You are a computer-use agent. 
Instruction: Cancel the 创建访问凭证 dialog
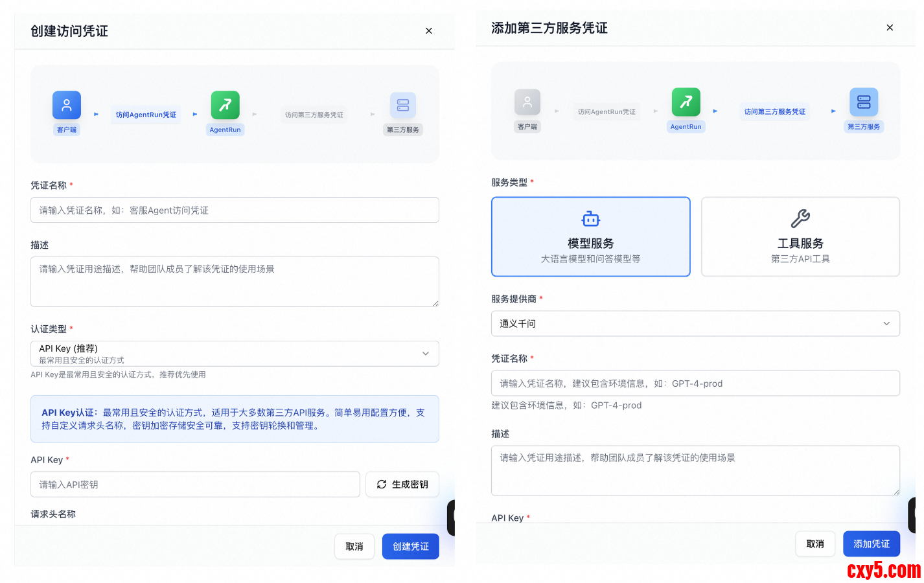click(x=354, y=547)
